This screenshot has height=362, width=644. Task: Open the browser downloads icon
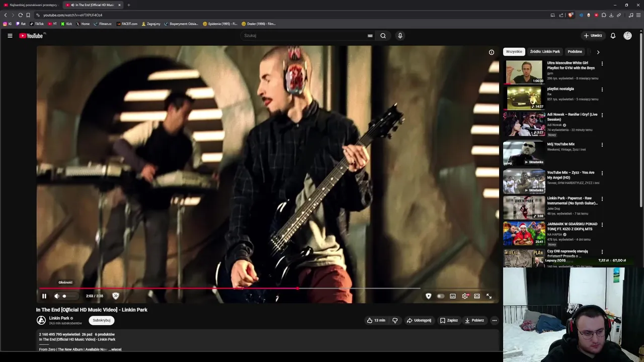coord(611,15)
